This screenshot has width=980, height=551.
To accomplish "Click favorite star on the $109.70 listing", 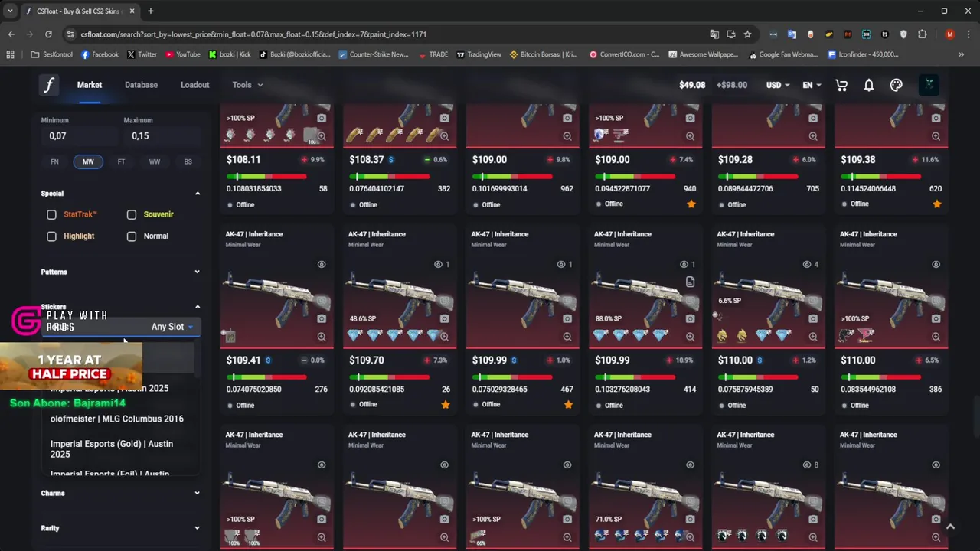I will tap(446, 405).
